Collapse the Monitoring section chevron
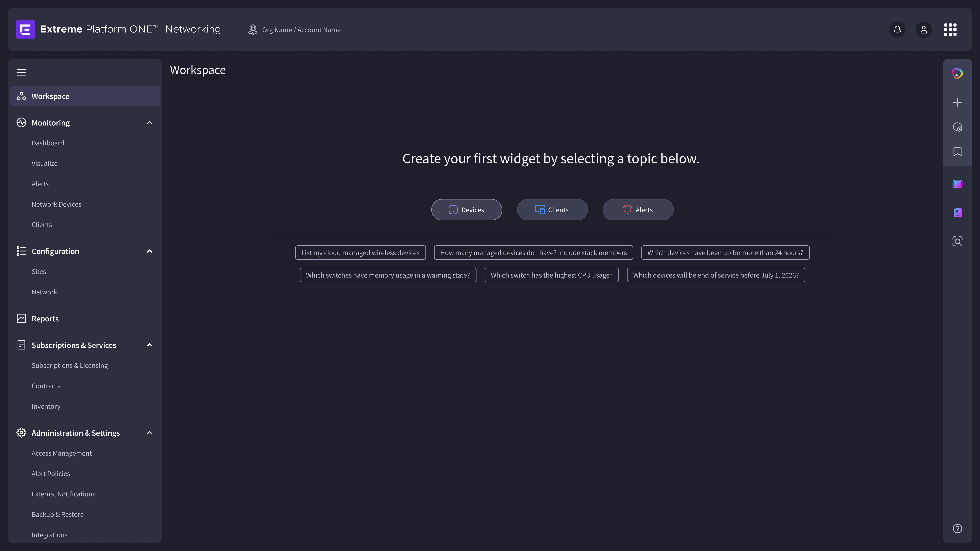 (x=150, y=122)
